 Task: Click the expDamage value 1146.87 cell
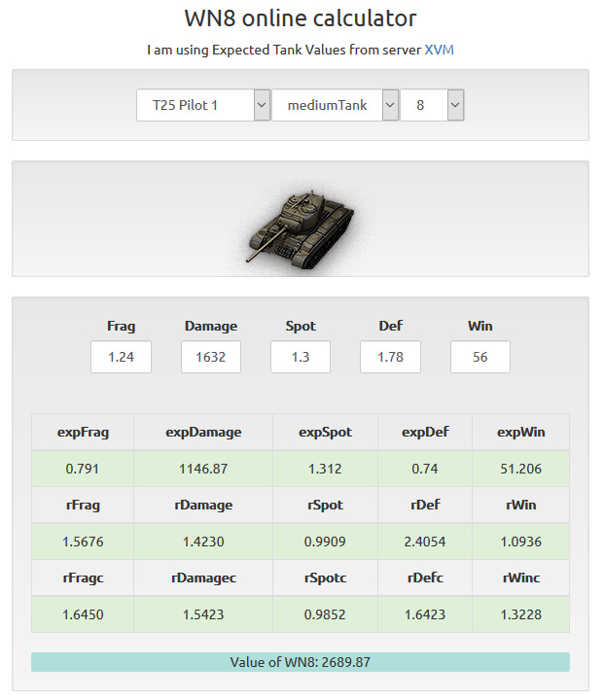coord(203,469)
